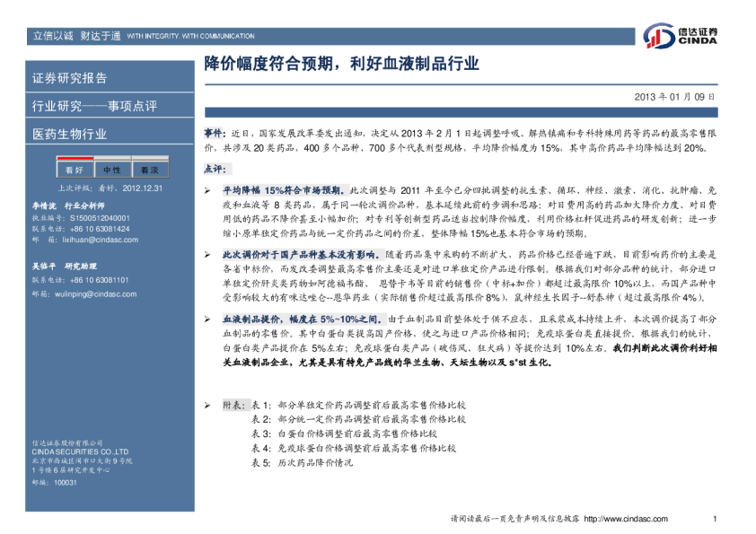Click the red indicator bar above 看好

click(74, 158)
